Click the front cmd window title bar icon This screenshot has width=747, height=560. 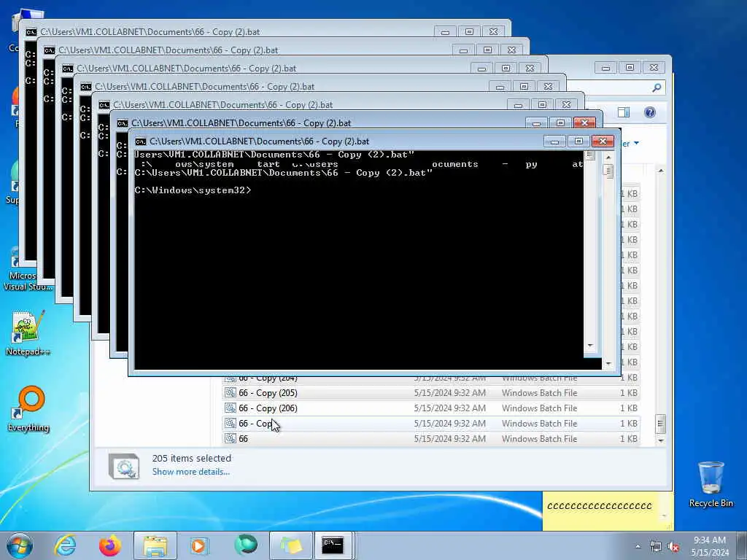click(x=141, y=141)
